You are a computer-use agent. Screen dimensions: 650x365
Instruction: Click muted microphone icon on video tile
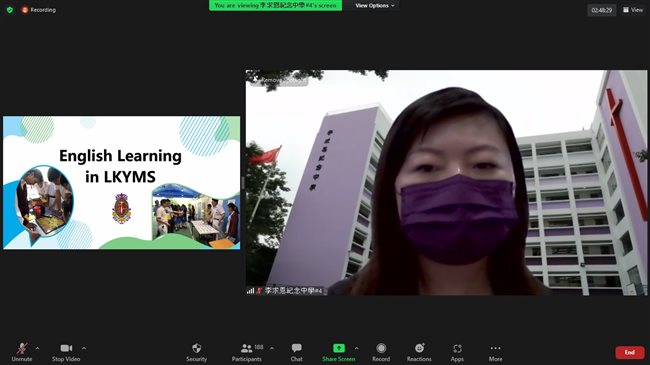(x=259, y=291)
